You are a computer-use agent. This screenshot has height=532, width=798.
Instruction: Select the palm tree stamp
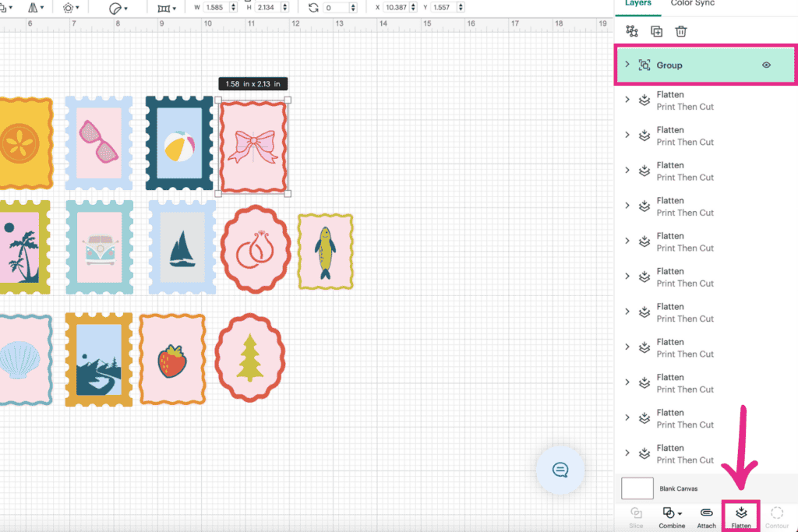point(24,247)
